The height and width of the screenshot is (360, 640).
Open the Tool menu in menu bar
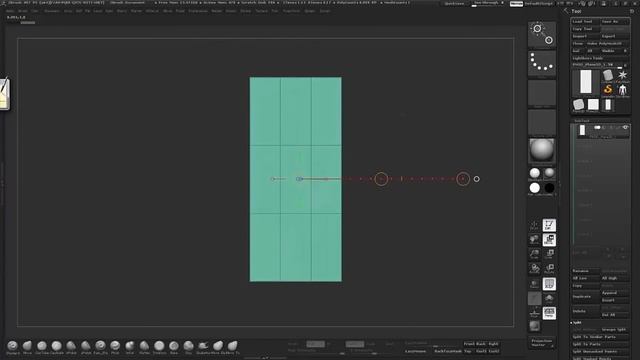point(275,11)
